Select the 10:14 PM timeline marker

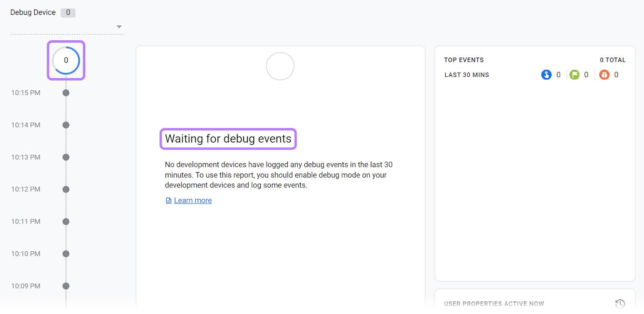point(66,125)
